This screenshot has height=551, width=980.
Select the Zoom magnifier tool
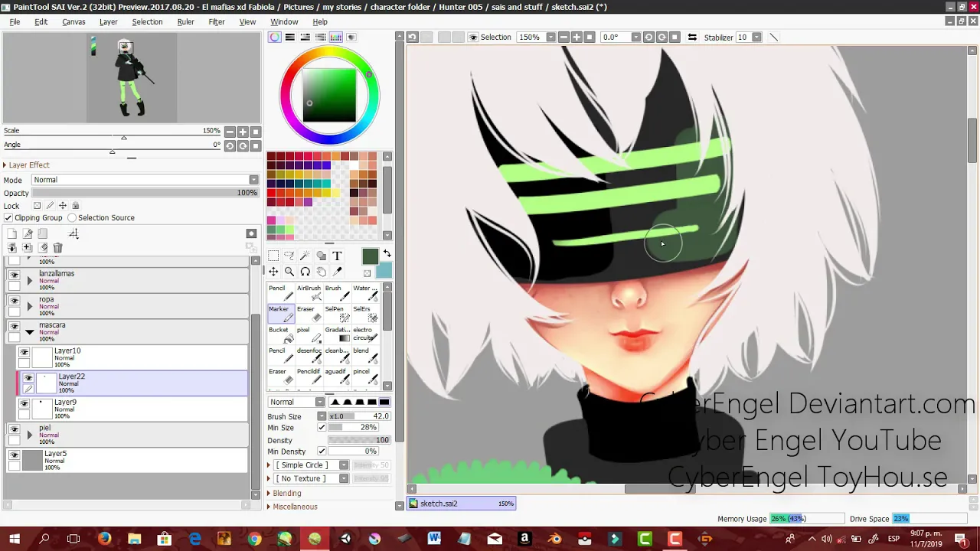click(x=289, y=272)
